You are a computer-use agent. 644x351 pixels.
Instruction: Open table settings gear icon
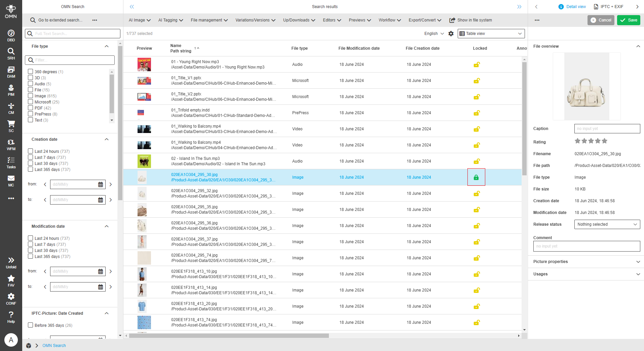pyautogui.click(x=451, y=34)
